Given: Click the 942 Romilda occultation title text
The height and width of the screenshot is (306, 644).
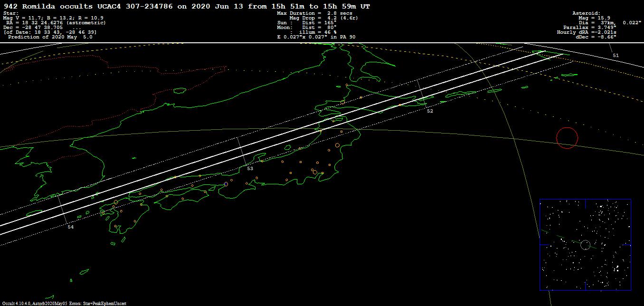Looking at the screenshot, I should tap(186, 6).
